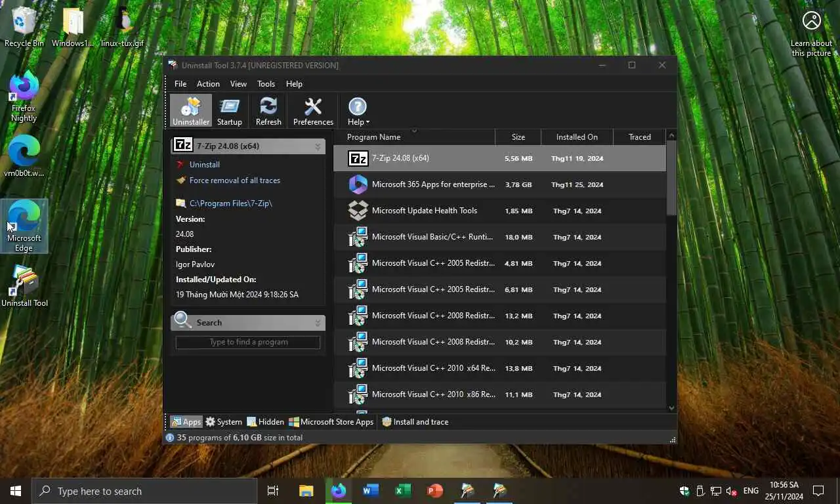The height and width of the screenshot is (504, 840).
Task: Open the Startup manager toolbar button
Action: 230,111
